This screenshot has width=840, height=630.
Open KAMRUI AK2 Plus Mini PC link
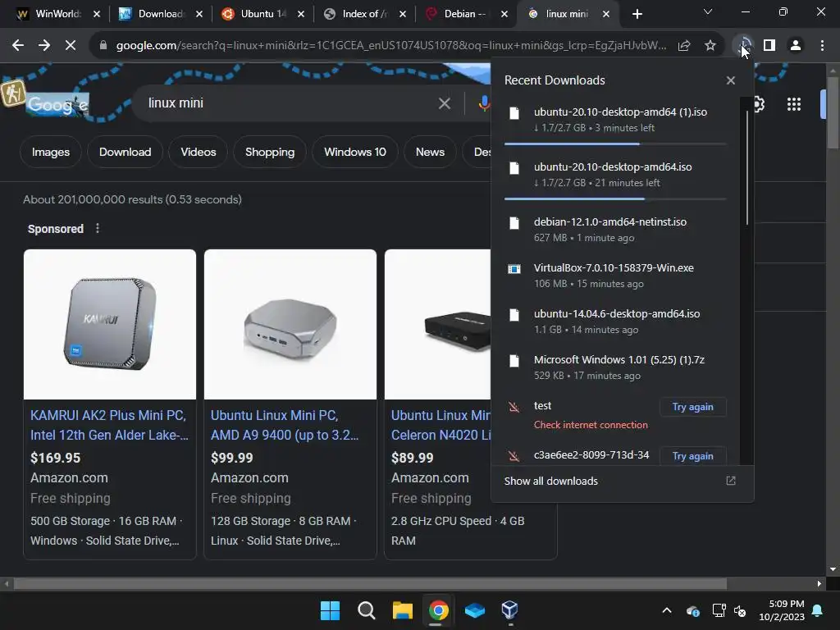(x=109, y=425)
